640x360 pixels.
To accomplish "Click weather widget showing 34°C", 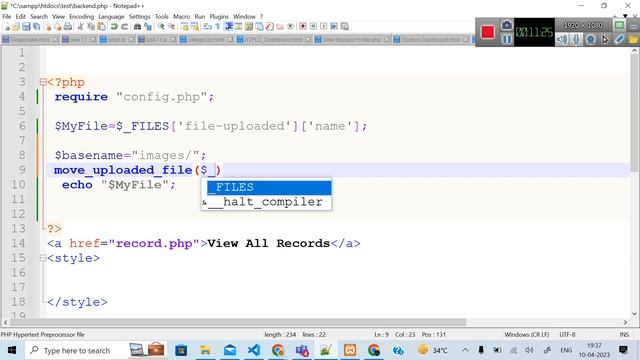I will pyautogui.click(x=433, y=350).
